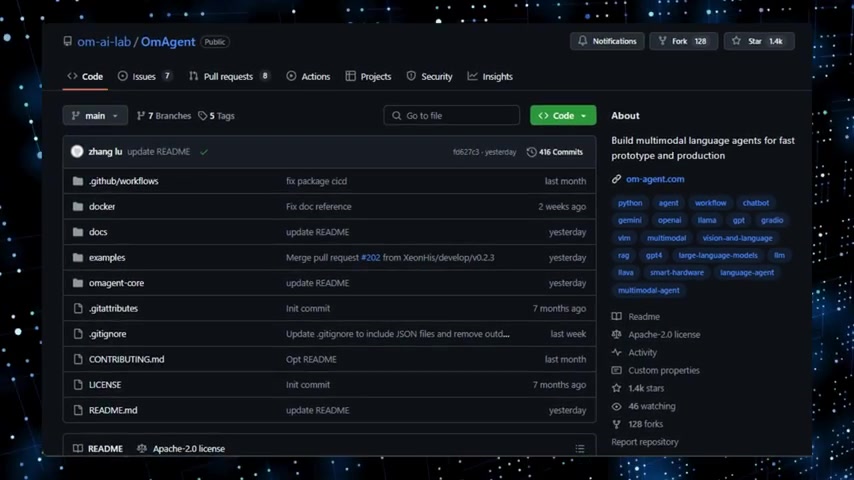Open the Apache-2.0 license sidebar link
This screenshot has height=480, width=854.
656,335
